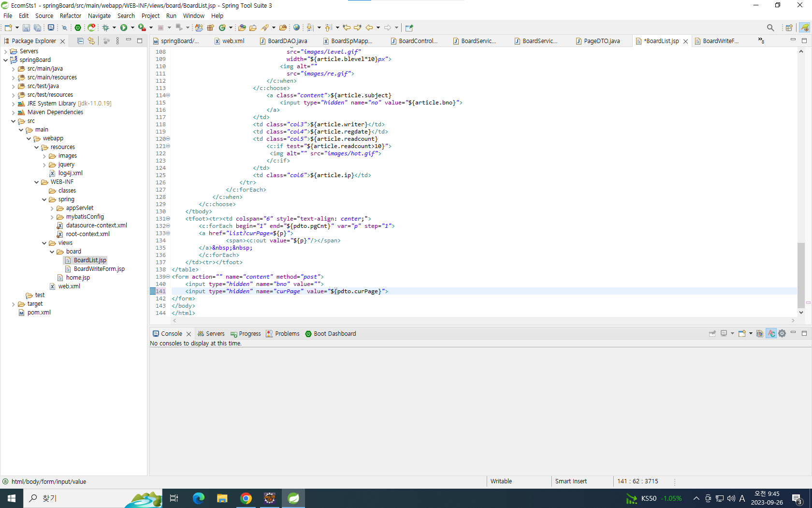Expand the Servers project node
Viewport: 812px width, 508px height.
click(x=5, y=51)
